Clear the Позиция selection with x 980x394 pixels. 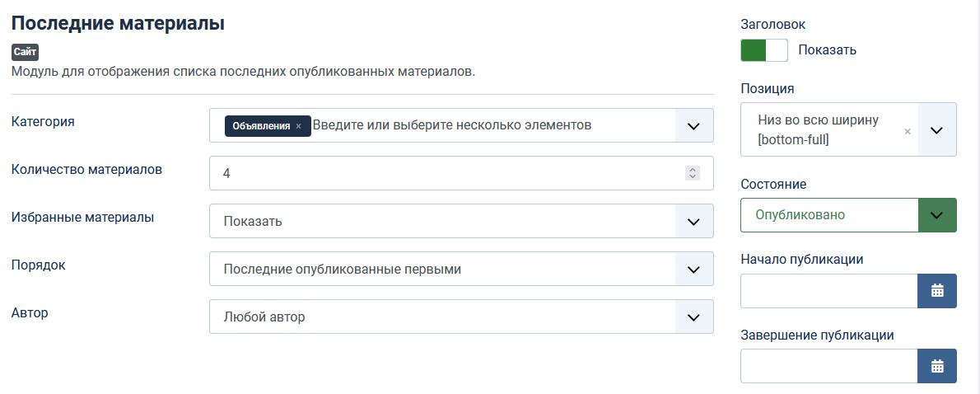(x=908, y=130)
